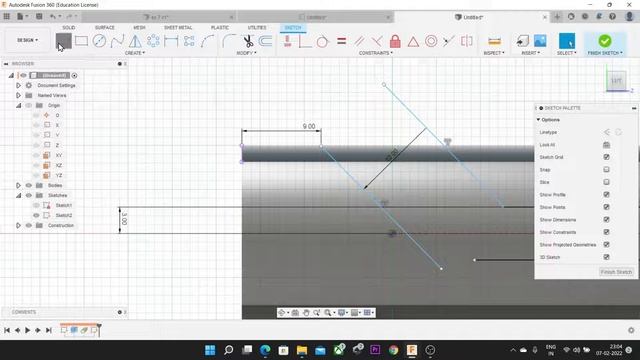640x360 pixels.
Task: Toggle the Show Points checkbox
Action: pyautogui.click(x=606, y=207)
